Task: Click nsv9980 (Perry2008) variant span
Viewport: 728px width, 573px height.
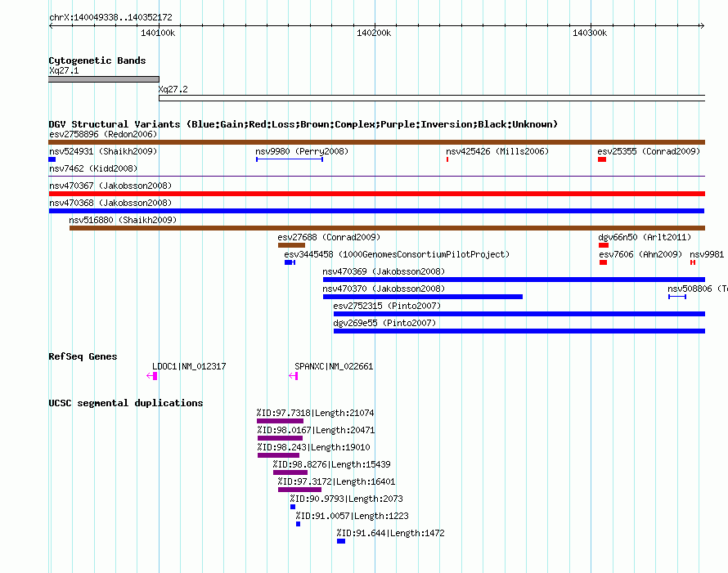Action: 290,159
